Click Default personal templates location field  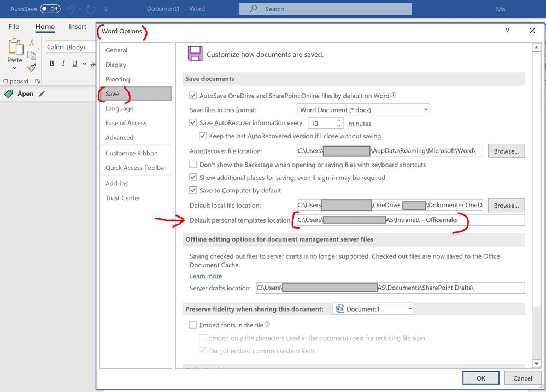[410, 220]
